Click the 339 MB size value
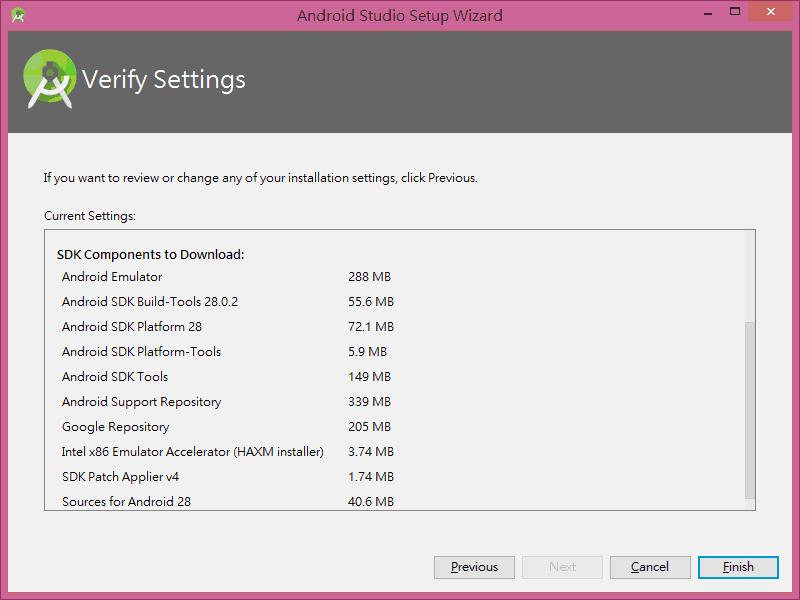Screen dimensions: 800x600 coord(369,402)
